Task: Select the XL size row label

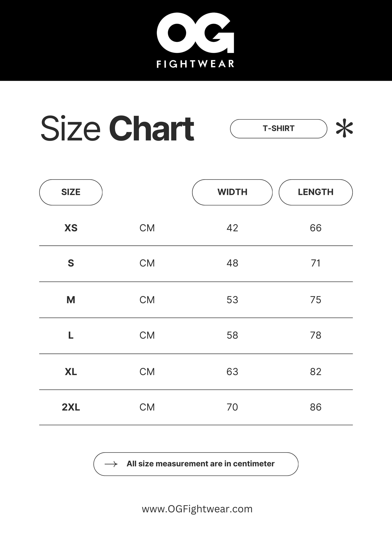Action: coord(71,372)
